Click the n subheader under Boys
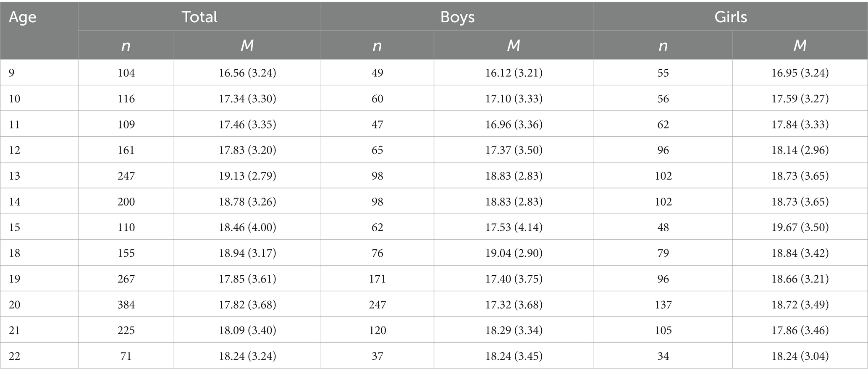This screenshot has height=376, width=868. pyautogui.click(x=377, y=45)
